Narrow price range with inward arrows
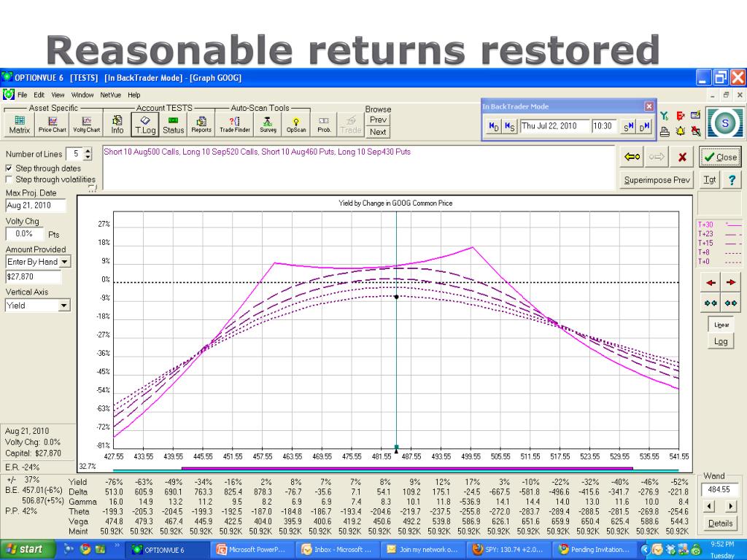 coord(711,303)
